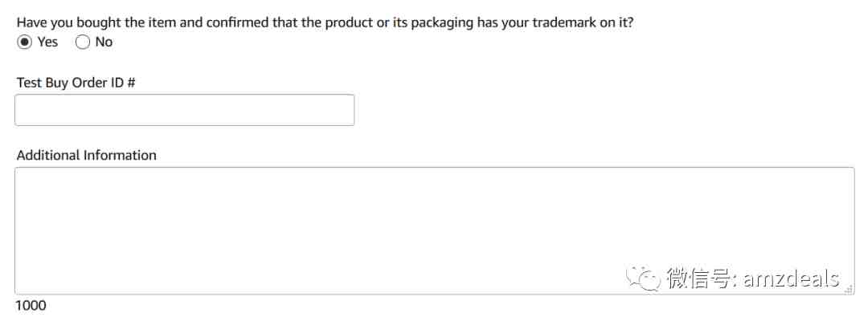Select the No radio button
868x317 pixels.
pyautogui.click(x=82, y=42)
